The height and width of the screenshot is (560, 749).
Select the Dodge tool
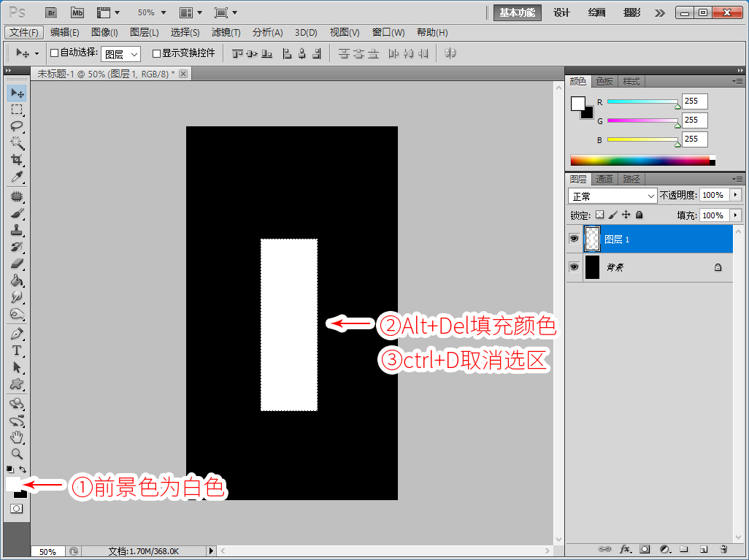[17, 314]
